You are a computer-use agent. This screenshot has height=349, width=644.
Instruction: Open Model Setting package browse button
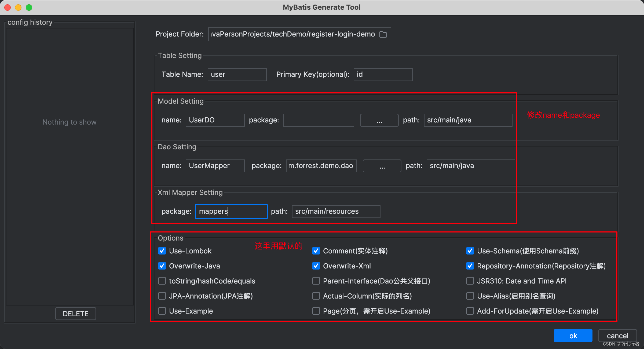[379, 120]
